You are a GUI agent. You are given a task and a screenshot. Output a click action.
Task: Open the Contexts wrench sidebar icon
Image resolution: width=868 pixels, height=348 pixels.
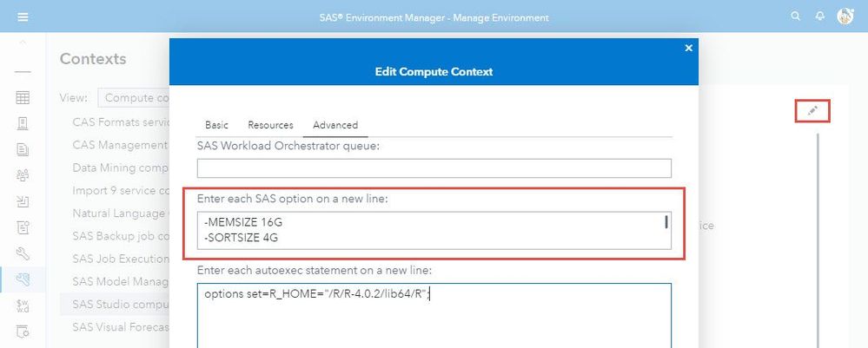click(23, 279)
